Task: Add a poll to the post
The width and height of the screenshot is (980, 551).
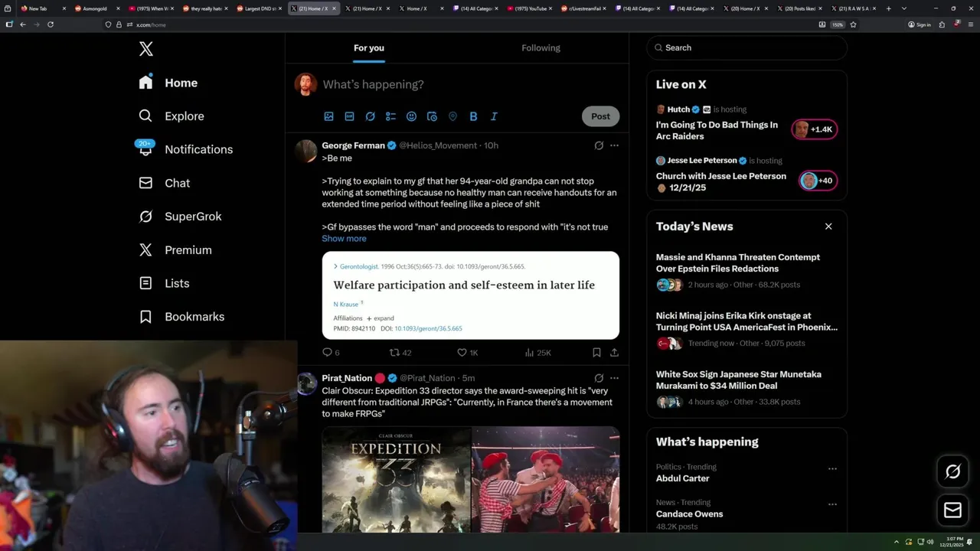Action: tap(390, 116)
